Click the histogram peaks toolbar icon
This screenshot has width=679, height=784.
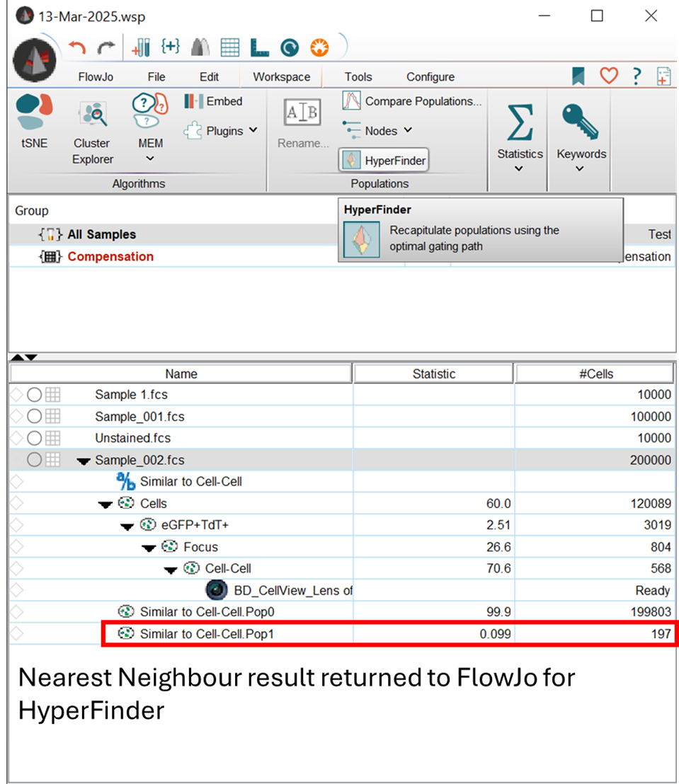[200, 47]
